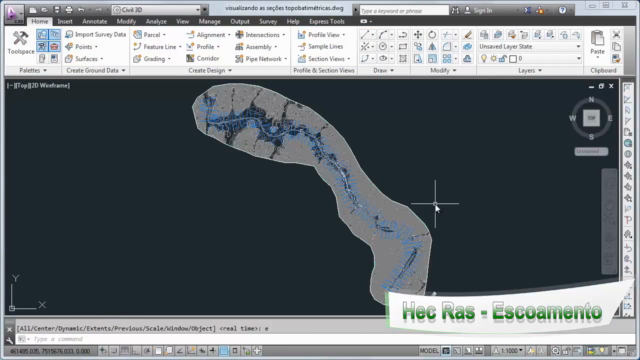Viewport: 640px width, 360px height.
Task: Toggle the layer freeze sun icon
Action: pyautogui.click(x=493, y=59)
